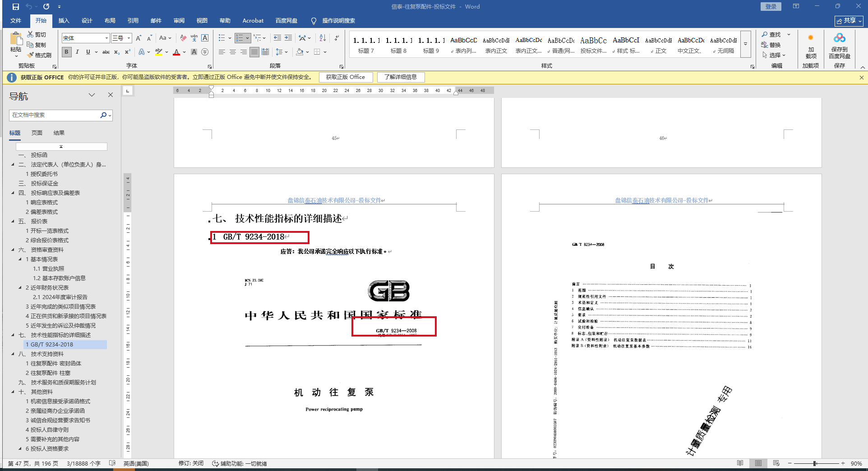Apply strikethrough formatting

pos(106,52)
